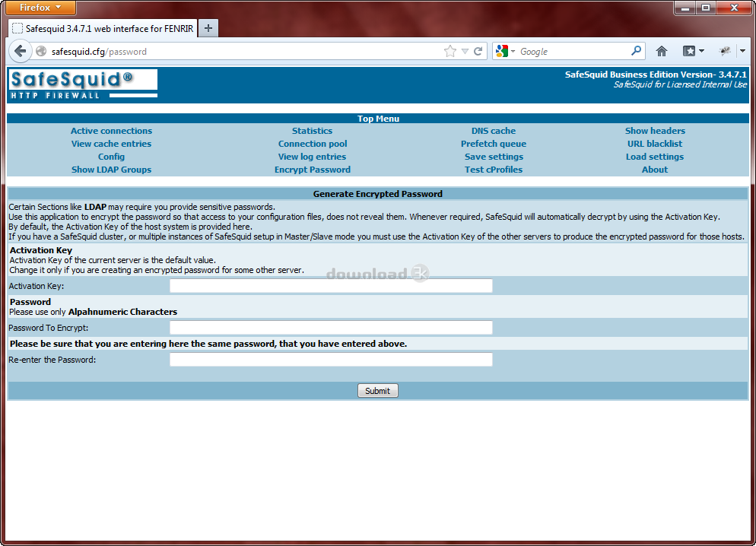
Task: Click Show headers link
Action: point(655,131)
